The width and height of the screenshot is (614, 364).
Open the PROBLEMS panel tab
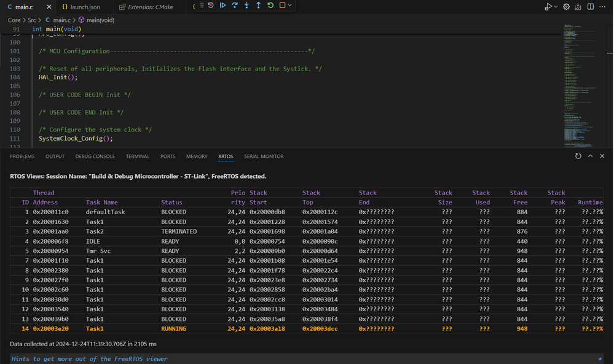click(x=22, y=157)
